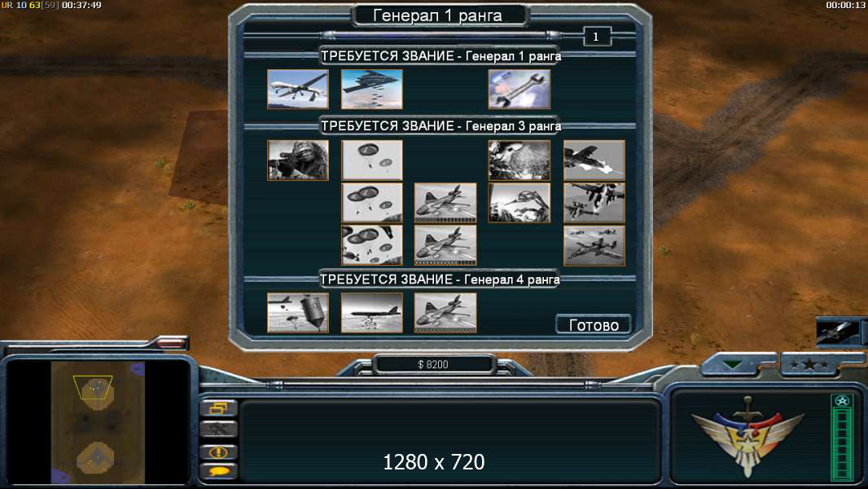Pick the wrench emergency repair icon
The image size is (868, 489).
click(x=519, y=89)
